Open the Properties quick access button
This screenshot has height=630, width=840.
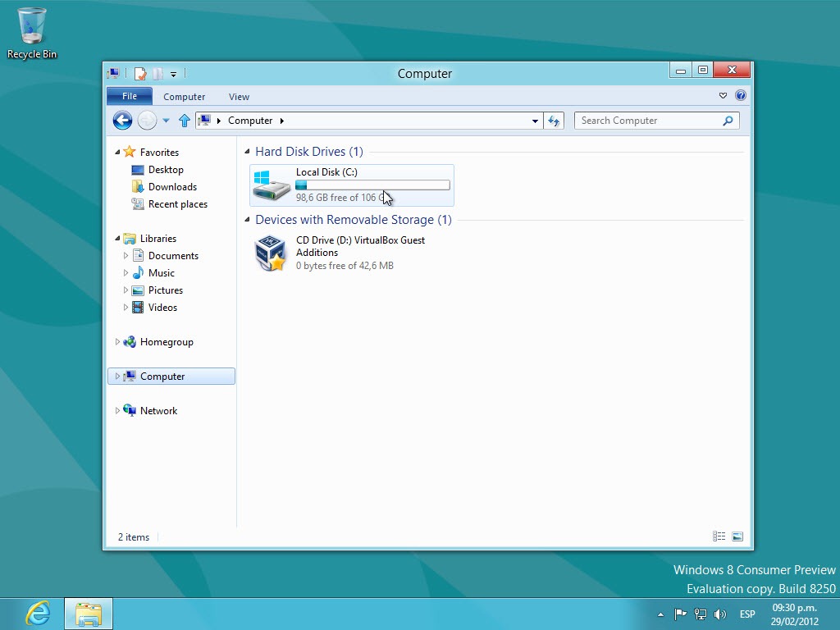[x=140, y=73]
